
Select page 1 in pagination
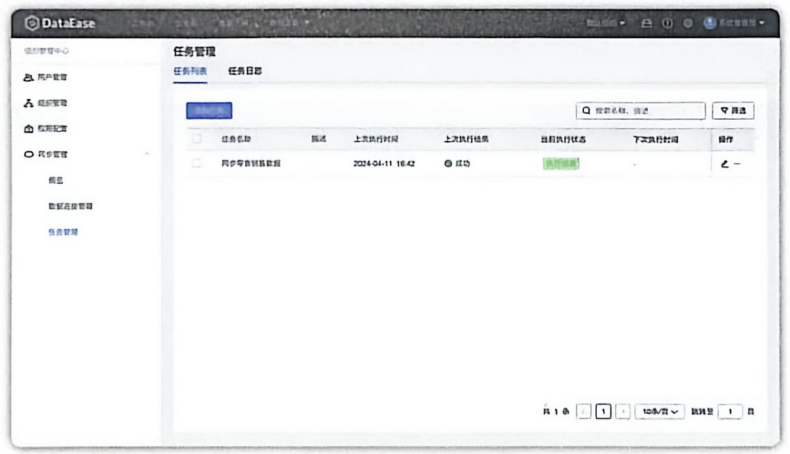(603, 412)
